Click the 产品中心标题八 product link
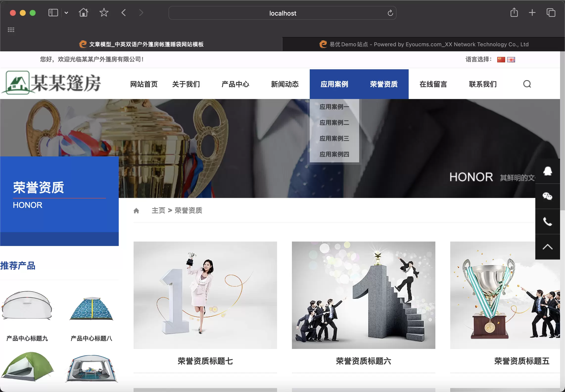The height and width of the screenshot is (392, 565). pyautogui.click(x=92, y=338)
